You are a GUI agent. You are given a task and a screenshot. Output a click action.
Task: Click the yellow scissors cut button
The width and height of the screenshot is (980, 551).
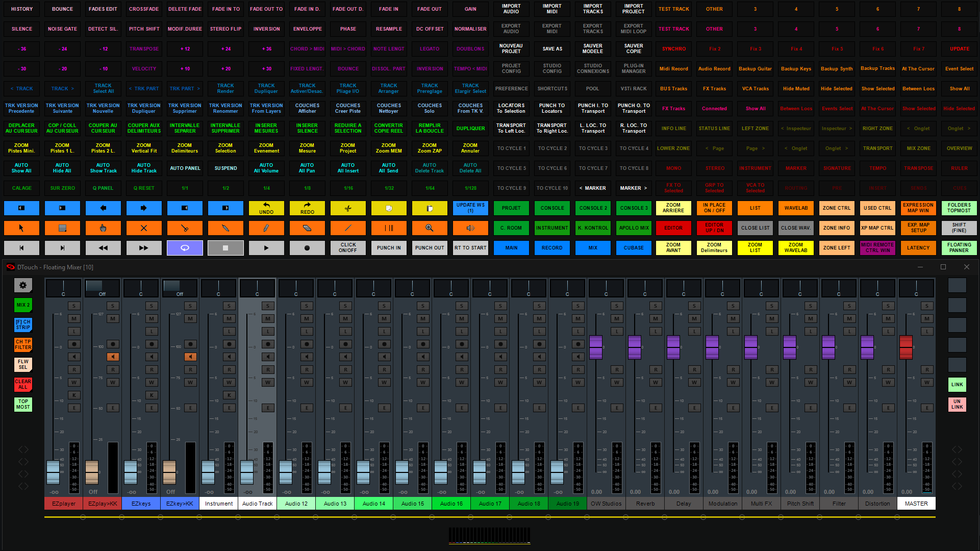(x=348, y=208)
